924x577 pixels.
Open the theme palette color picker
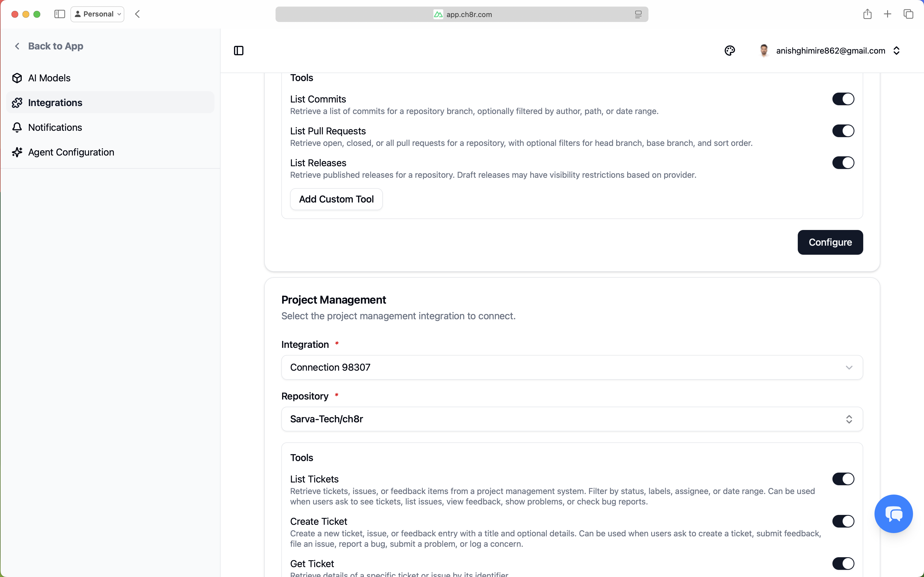(730, 50)
